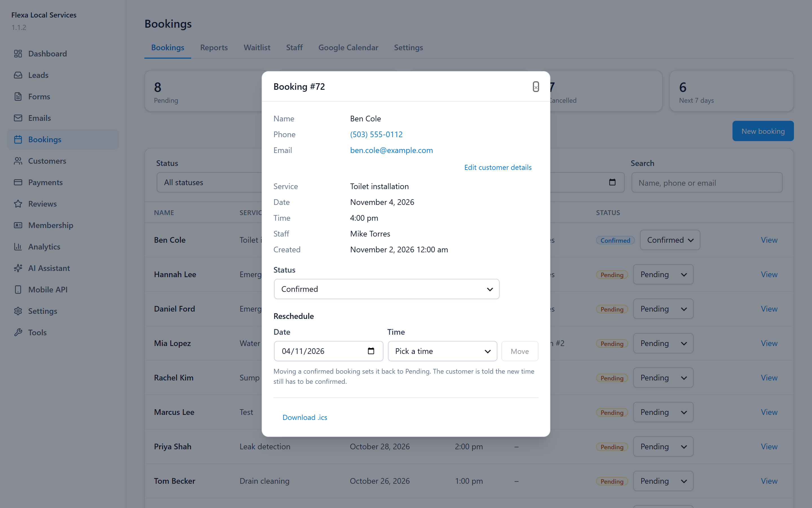
Task: Click View for Priya Shah's booking
Action: coord(769,446)
